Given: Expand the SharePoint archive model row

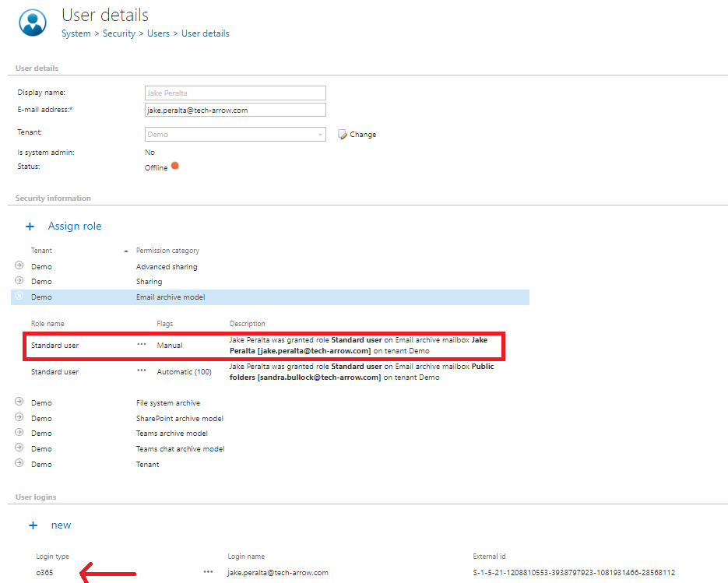Looking at the screenshot, I should point(19,418).
